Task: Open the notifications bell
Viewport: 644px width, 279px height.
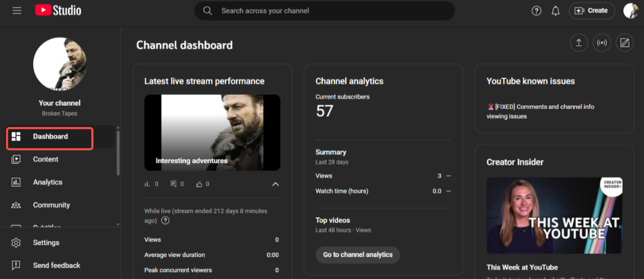Action: pos(555,11)
